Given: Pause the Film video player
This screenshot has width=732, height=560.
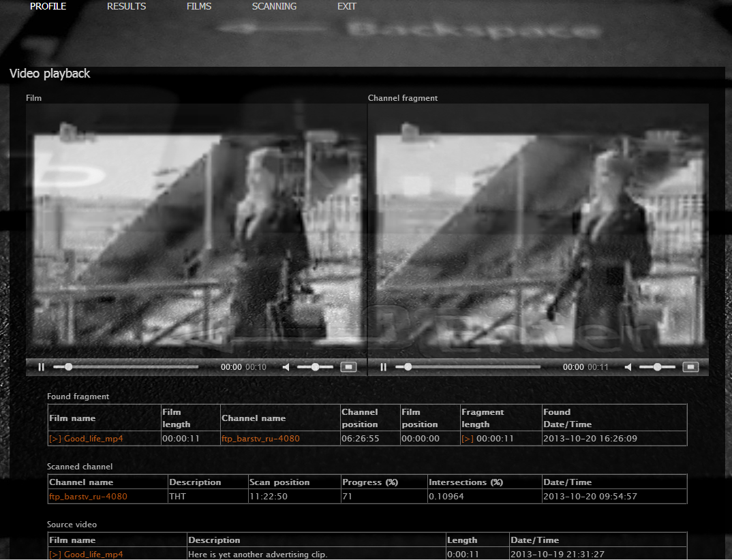Looking at the screenshot, I should tap(41, 367).
